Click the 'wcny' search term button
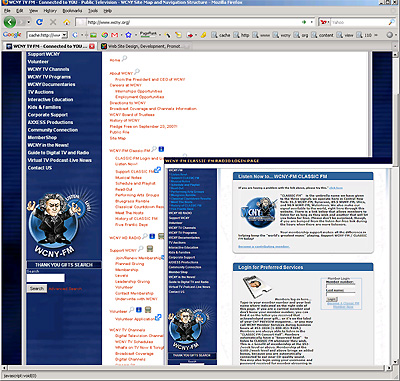 click(x=282, y=35)
